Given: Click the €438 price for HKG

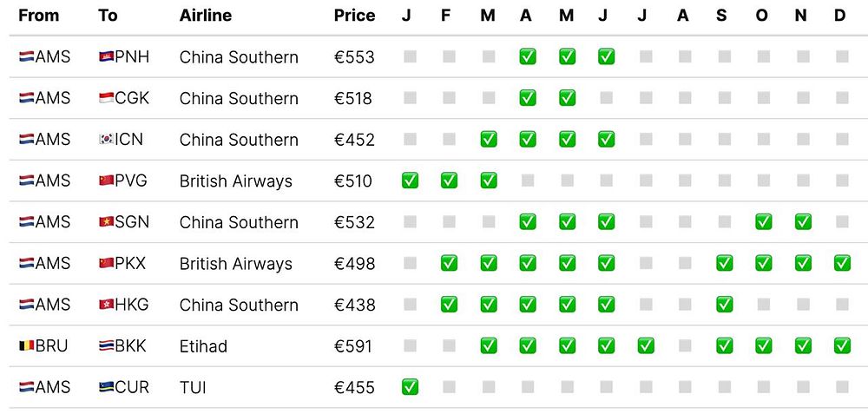Looking at the screenshot, I should [x=354, y=305].
